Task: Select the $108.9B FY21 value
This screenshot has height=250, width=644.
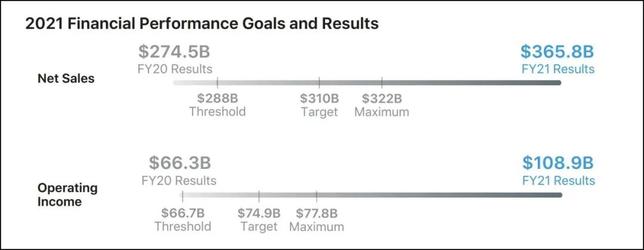Action: click(x=558, y=163)
